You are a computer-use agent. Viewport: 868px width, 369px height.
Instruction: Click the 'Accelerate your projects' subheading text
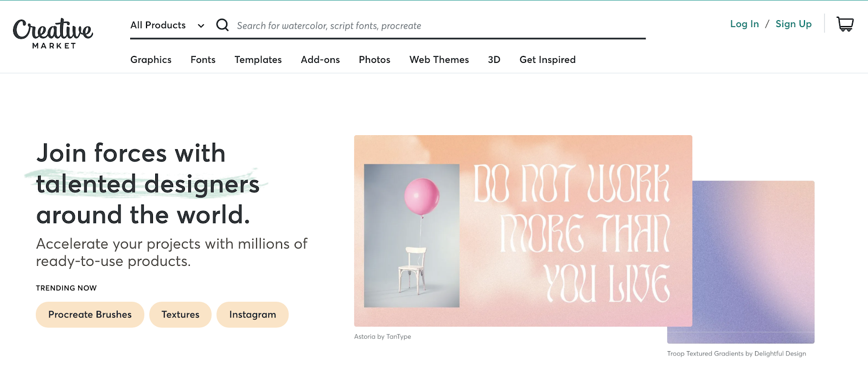171,252
